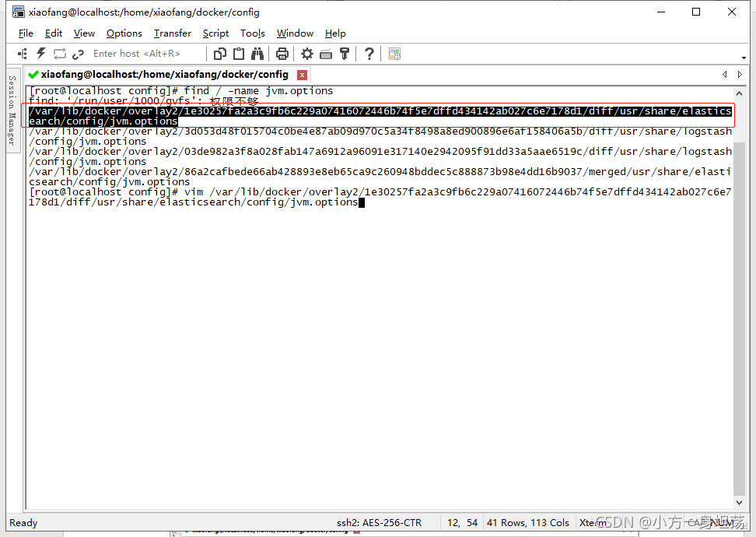Click the 3d053d48 logstash path line
The height and width of the screenshot is (537, 756).
click(380, 136)
